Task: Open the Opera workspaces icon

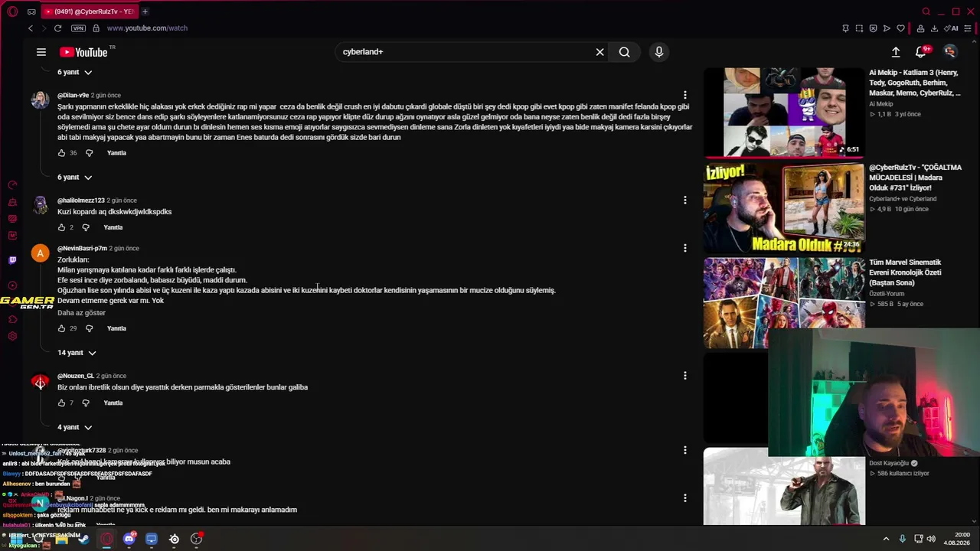Action: pyautogui.click(x=31, y=11)
